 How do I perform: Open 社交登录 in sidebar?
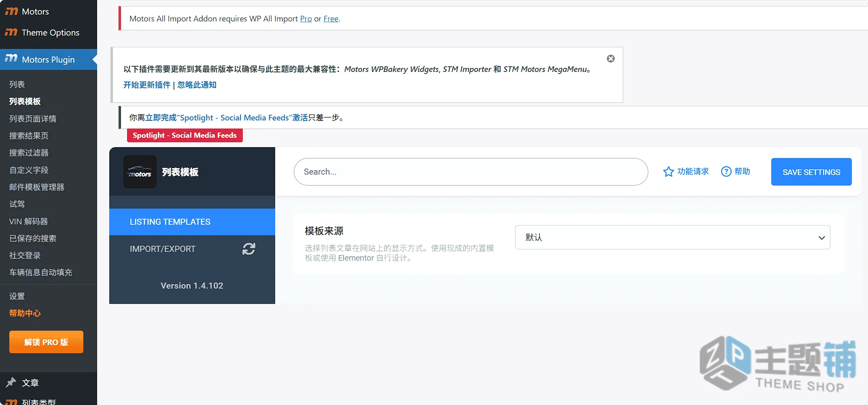(x=25, y=255)
